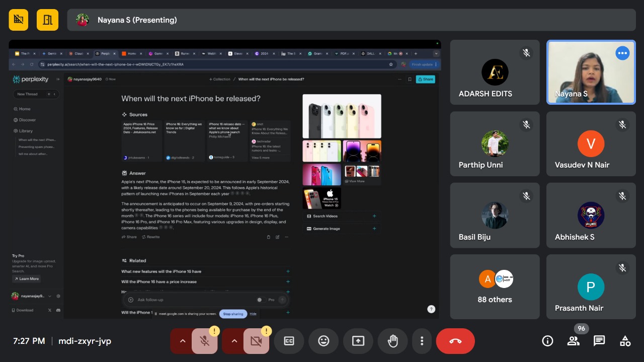Click the edit query icon under answer
Image resolution: width=644 pixels, height=362 pixels.
(277, 237)
